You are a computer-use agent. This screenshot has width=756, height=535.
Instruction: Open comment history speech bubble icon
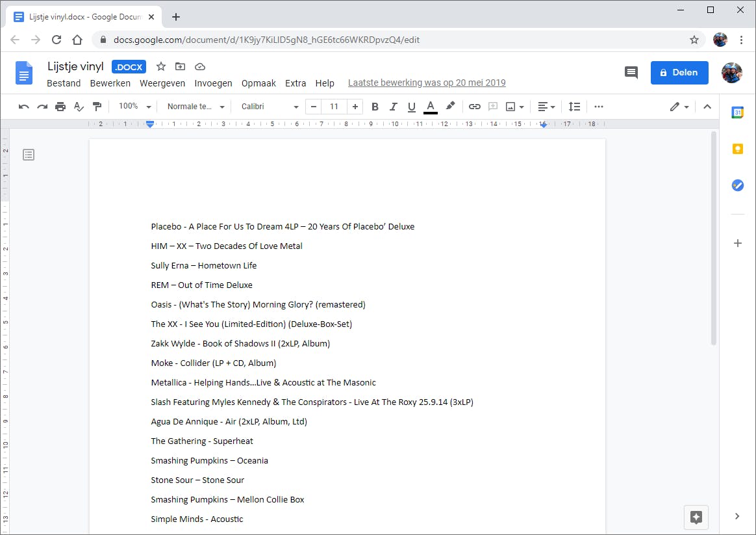[631, 72]
